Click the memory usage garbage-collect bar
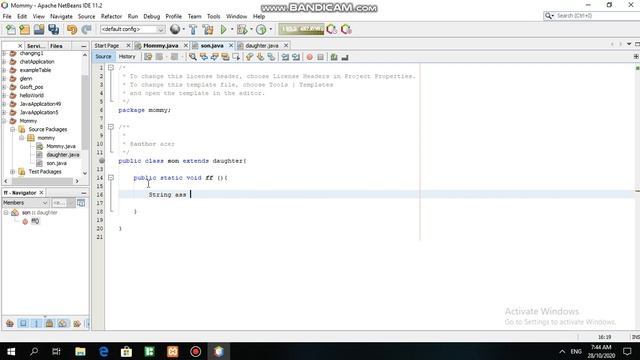 pyautogui.click(x=301, y=29)
